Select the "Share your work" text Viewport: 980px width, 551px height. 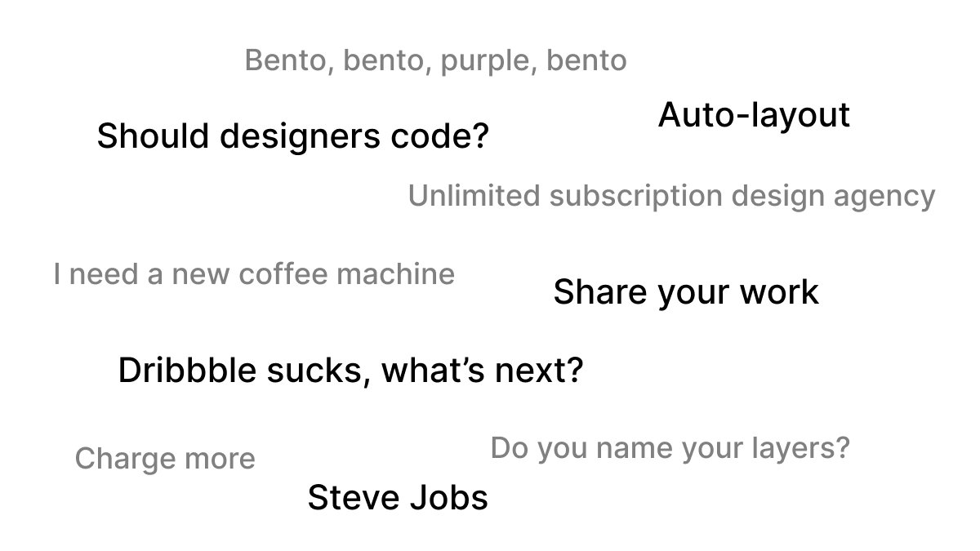pos(686,292)
